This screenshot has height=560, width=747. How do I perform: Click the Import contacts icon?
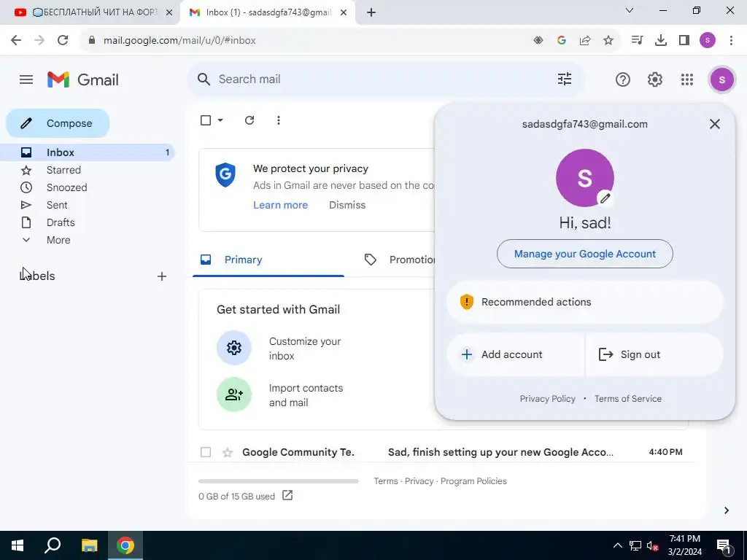(234, 394)
